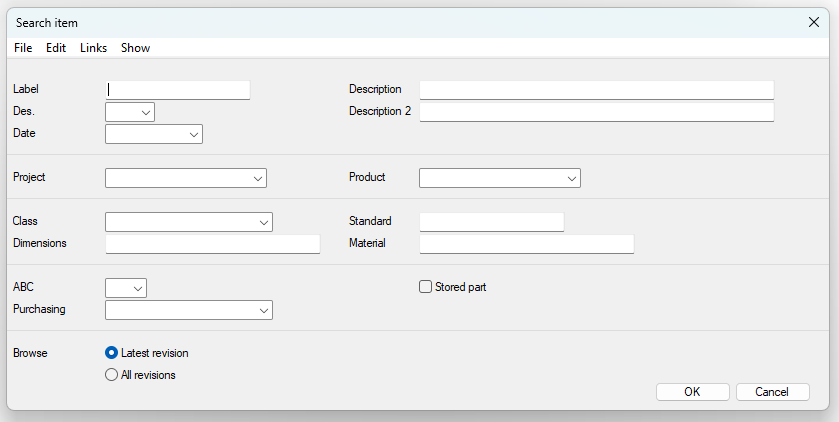Select the Latest revision radio button

point(112,353)
